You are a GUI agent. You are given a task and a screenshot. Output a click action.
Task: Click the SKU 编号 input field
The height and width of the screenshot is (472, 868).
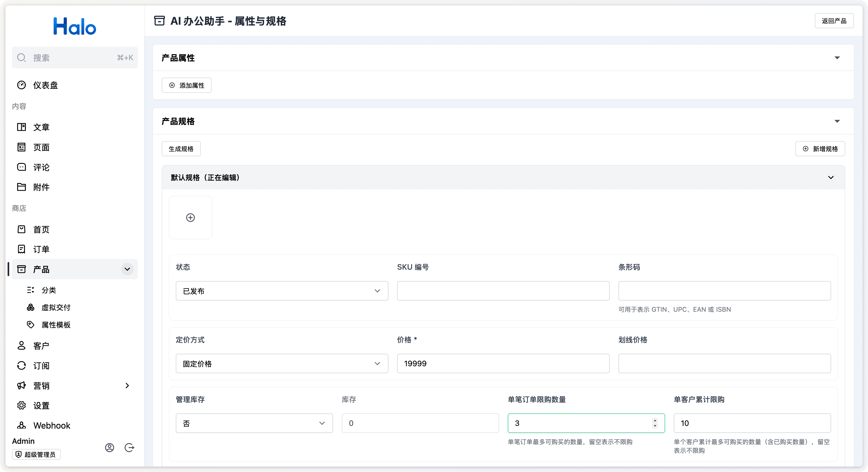[x=503, y=291]
